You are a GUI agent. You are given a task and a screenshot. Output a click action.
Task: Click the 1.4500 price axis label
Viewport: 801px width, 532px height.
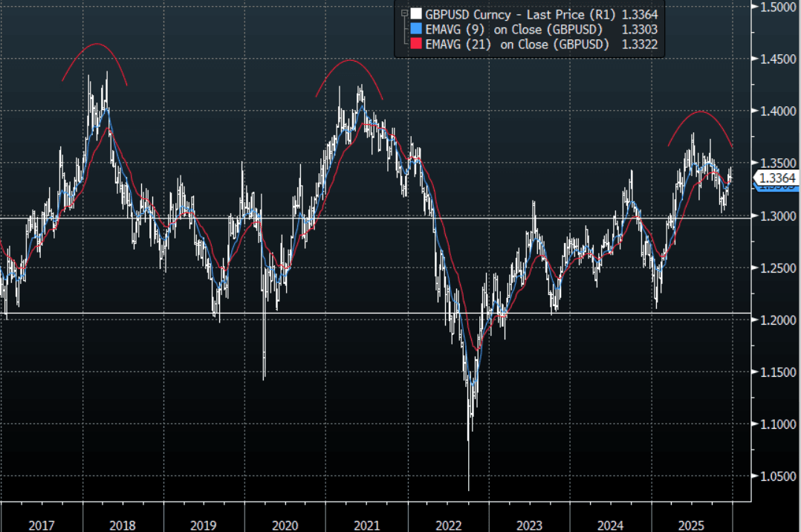pyautogui.click(x=778, y=59)
